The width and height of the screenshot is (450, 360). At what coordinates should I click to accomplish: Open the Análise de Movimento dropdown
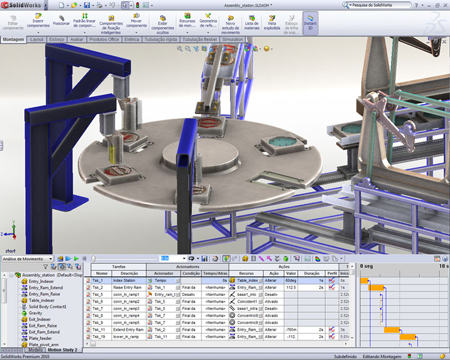[27, 259]
